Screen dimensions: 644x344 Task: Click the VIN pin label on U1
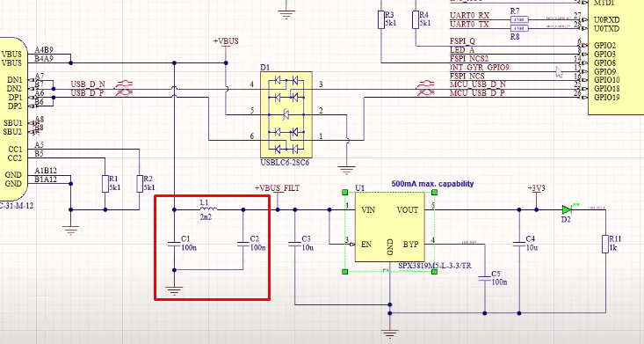click(368, 210)
